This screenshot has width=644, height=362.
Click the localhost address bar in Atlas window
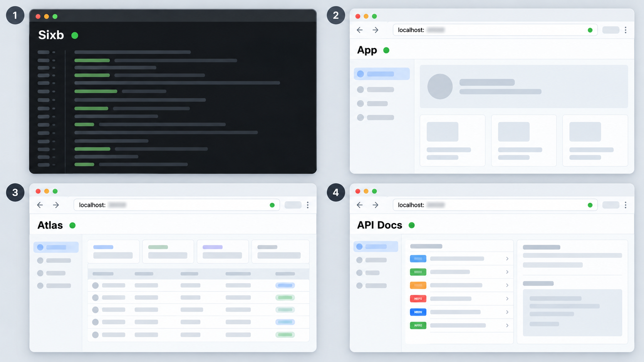[177, 205]
